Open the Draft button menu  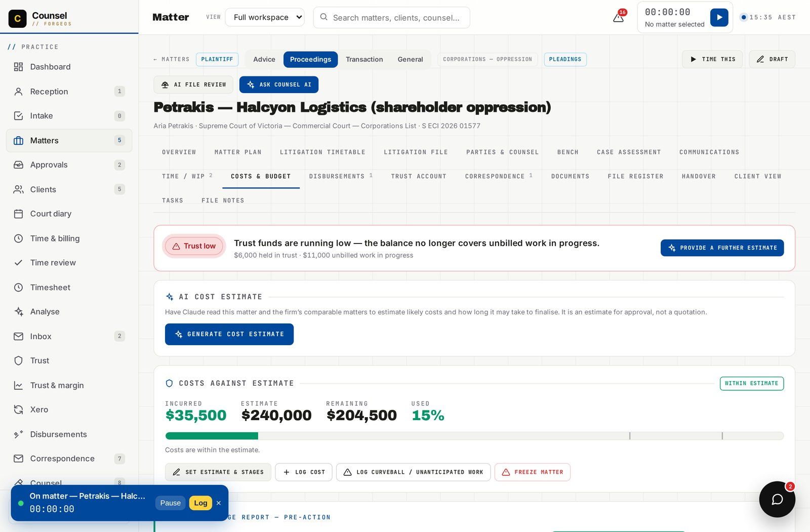point(772,59)
